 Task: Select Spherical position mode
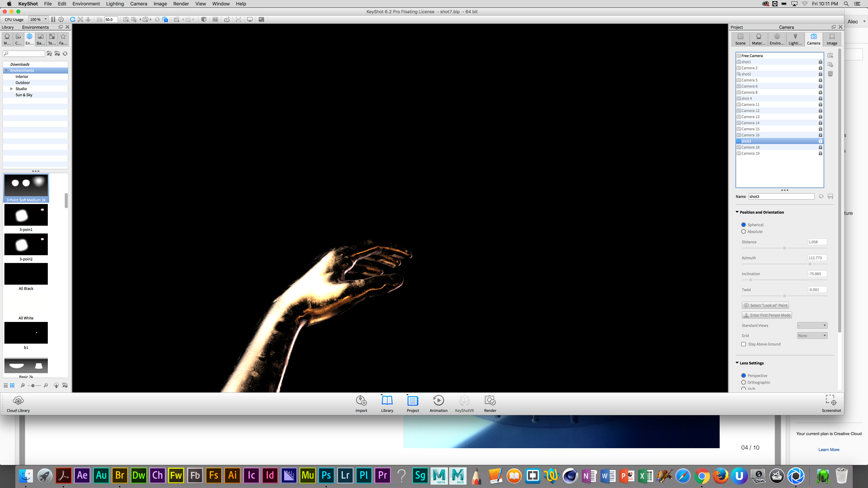pos(743,225)
